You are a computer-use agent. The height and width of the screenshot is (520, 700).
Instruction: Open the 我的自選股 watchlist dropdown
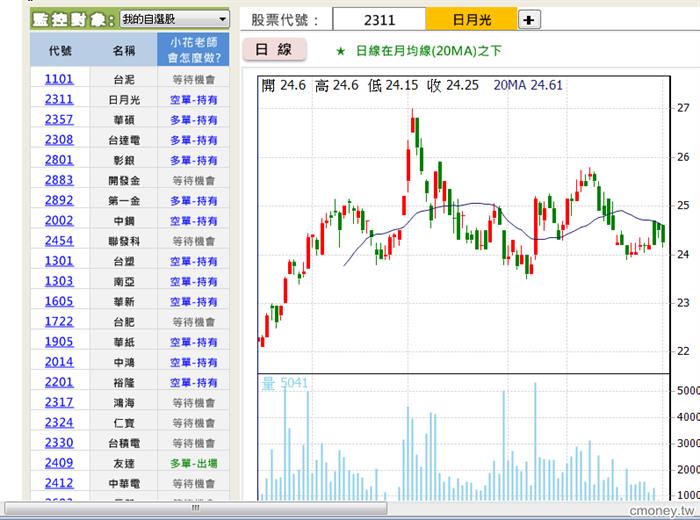tap(175, 19)
